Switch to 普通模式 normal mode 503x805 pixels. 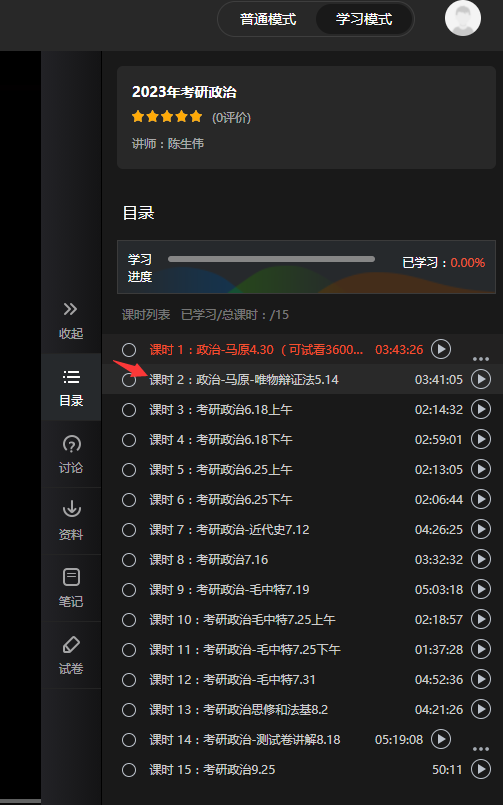click(x=267, y=20)
